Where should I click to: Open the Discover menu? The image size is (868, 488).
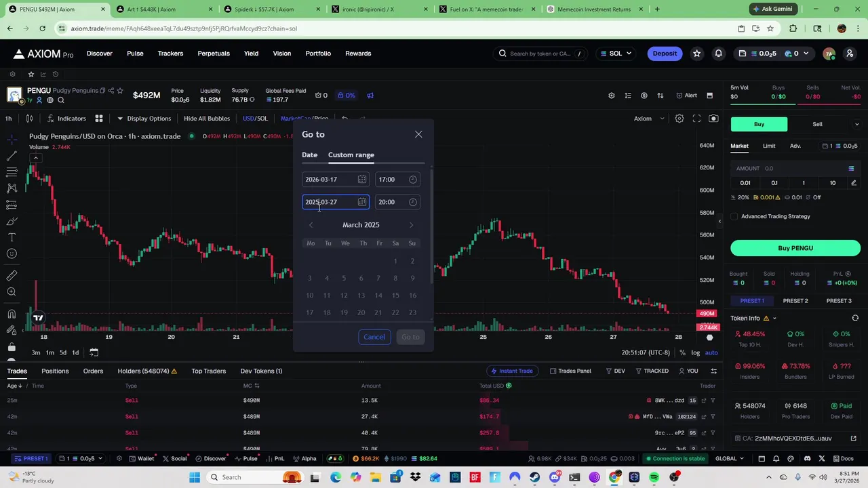coord(100,54)
